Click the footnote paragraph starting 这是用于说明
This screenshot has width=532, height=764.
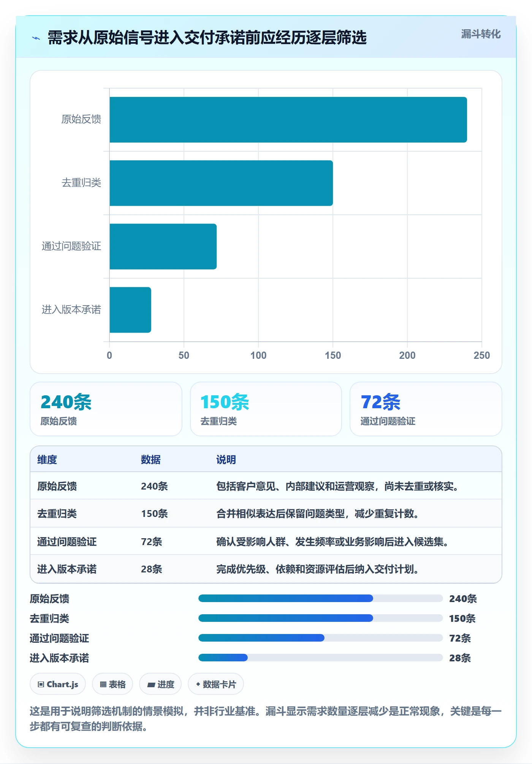point(266,718)
